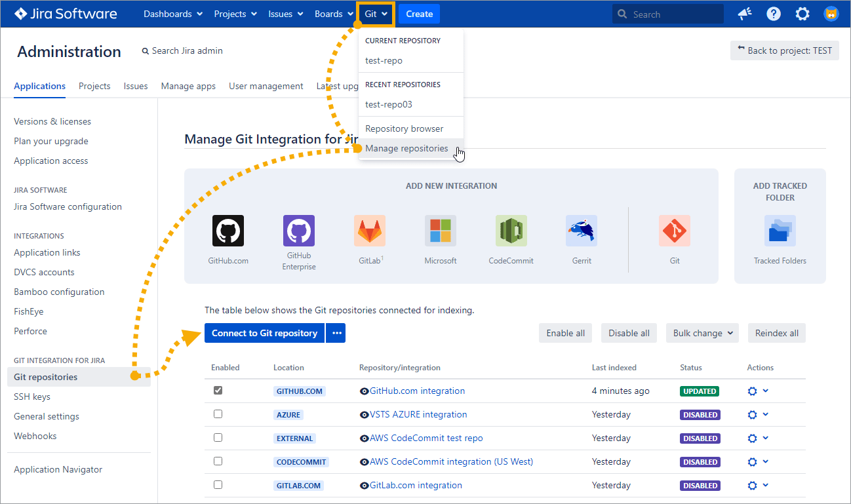Viewport: 851px width, 504px height.
Task: Open the help question mark icon
Action: 774,14
